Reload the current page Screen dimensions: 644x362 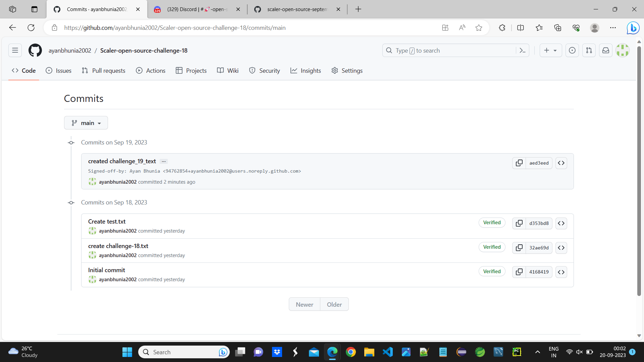(31, 27)
